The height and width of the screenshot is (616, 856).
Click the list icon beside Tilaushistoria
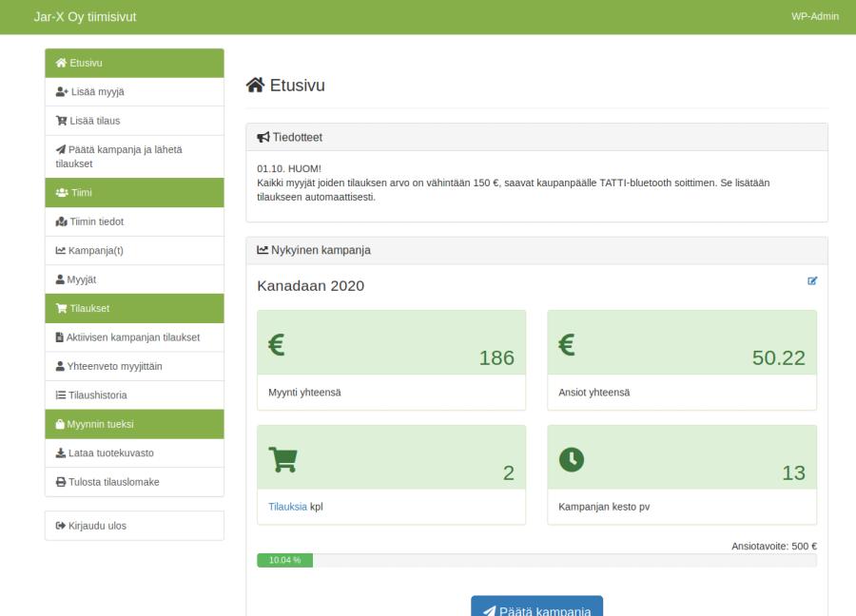pos(61,395)
